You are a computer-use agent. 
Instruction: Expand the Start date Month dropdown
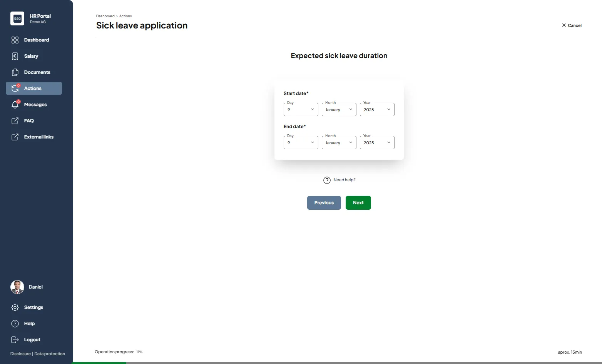(x=339, y=110)
